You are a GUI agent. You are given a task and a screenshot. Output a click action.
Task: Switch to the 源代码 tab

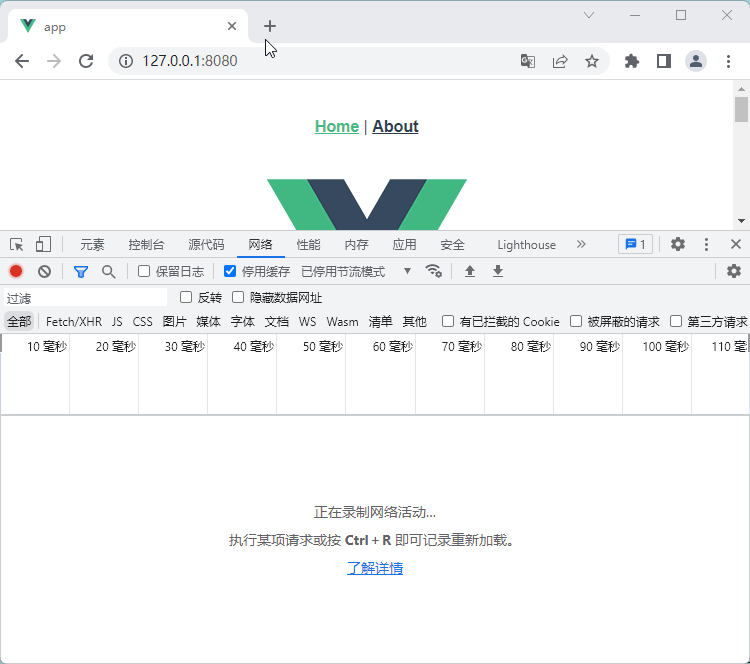[x=206, y=245]
